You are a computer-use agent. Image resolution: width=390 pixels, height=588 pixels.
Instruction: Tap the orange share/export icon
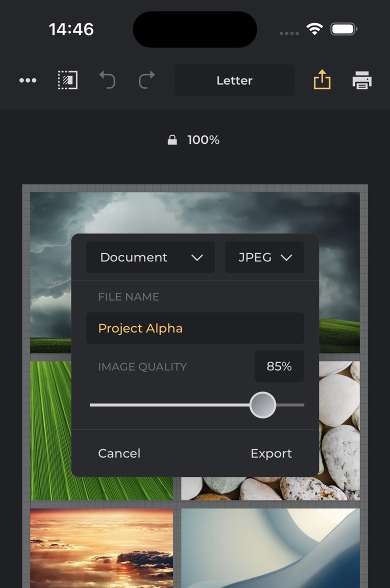[322, 80]
